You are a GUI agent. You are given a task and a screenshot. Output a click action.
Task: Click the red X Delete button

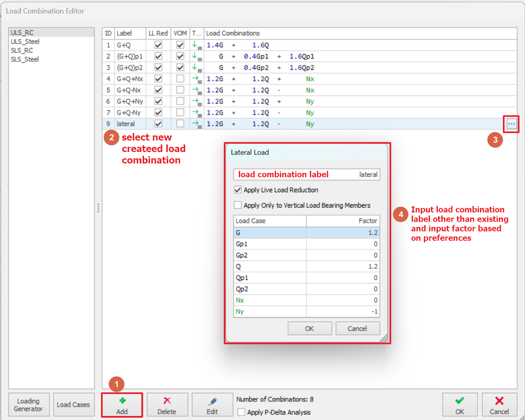[x=167, y=405]
